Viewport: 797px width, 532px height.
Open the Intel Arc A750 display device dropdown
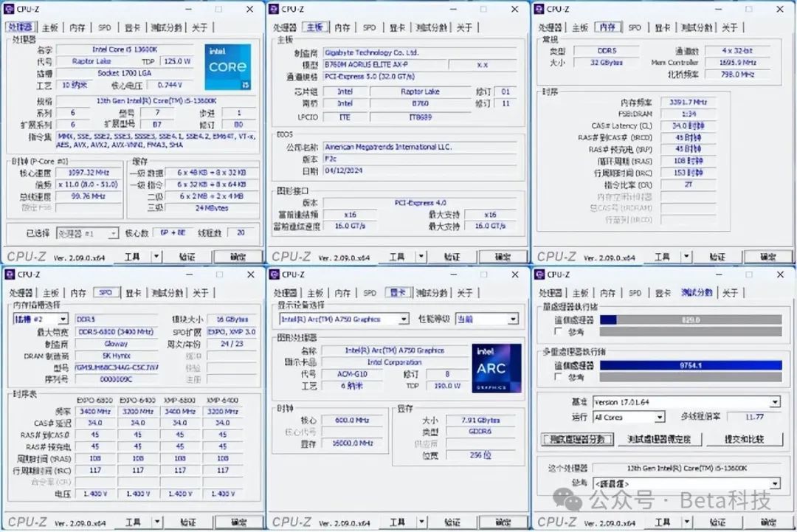pyautogui.click(x=344, y=319)
